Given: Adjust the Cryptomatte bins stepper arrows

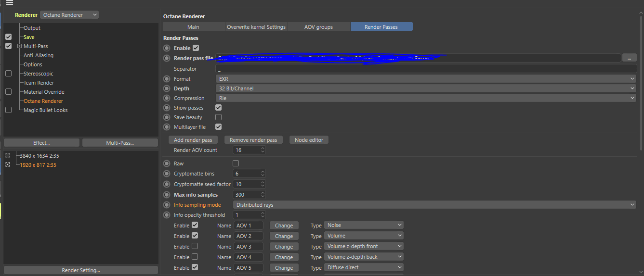Looking at the screenshot, I should 263,174.
